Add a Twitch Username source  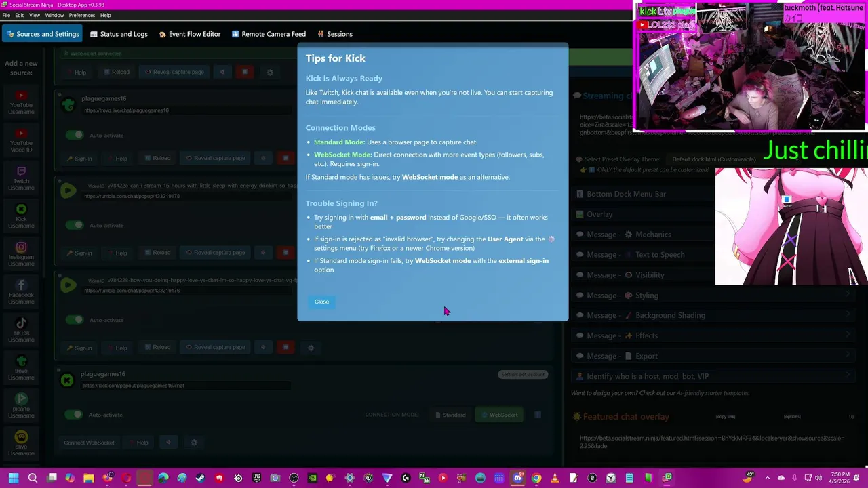point(21,179)
